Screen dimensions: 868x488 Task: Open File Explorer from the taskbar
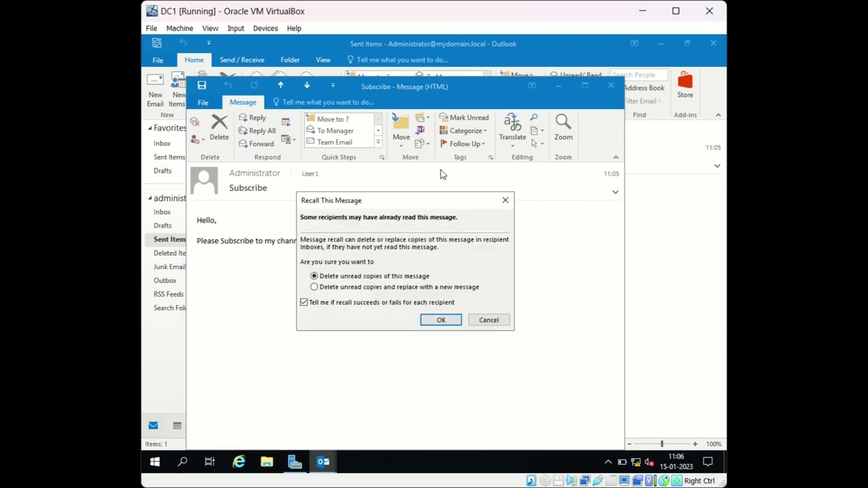point(267,462)
